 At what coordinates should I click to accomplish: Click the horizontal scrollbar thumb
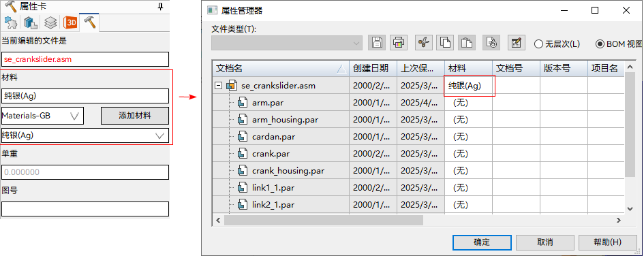pos(324,221)
